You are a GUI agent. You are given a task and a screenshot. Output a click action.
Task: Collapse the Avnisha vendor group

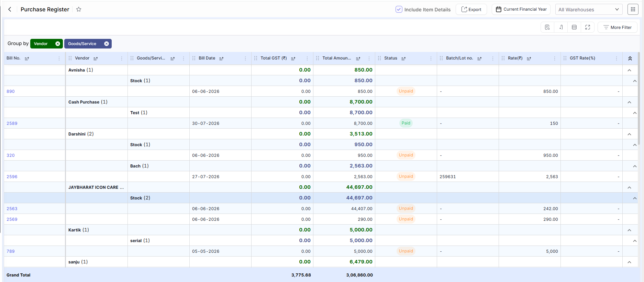click(x=629, y=70)
